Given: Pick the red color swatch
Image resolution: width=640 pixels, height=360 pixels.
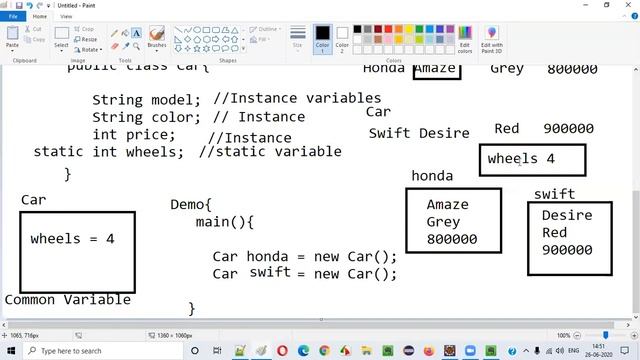Looking at the screenshot, I should coord(388,29).
